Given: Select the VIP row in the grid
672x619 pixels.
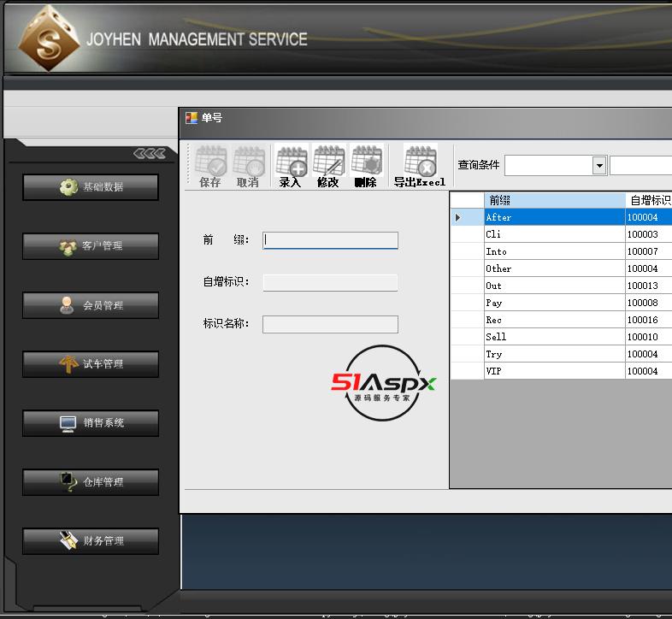Looking at the screenshot, I should [x=562, y=371].
